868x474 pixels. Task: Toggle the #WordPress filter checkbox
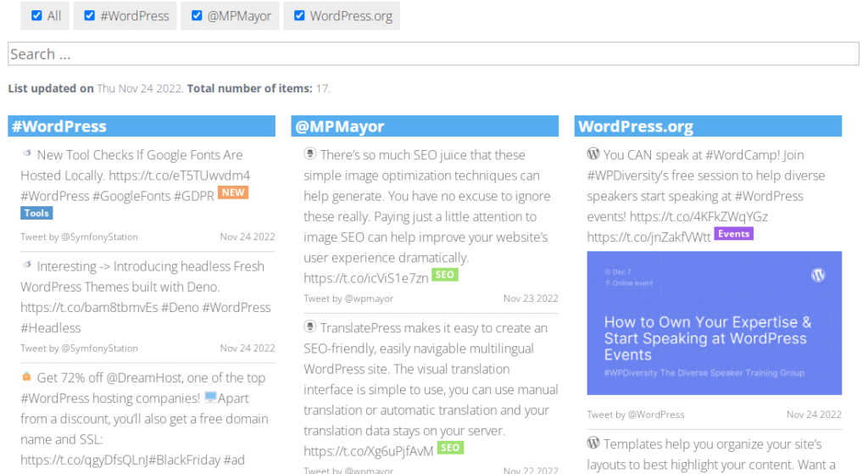pyautogui.click(x=90, y=15)
